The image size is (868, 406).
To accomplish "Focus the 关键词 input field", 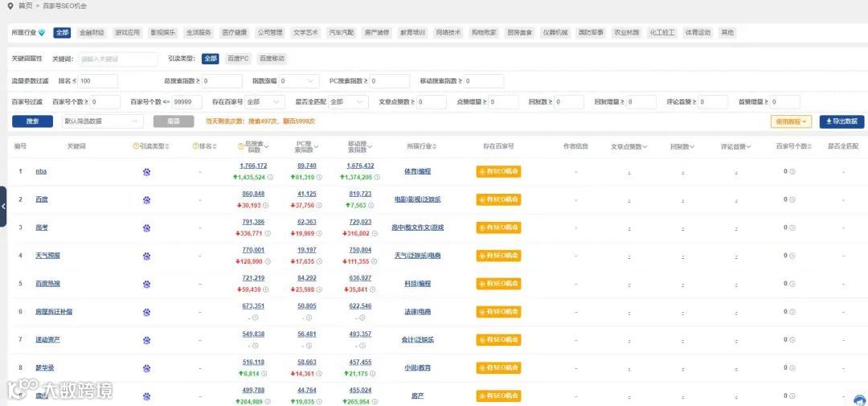I will pos(118,59).
